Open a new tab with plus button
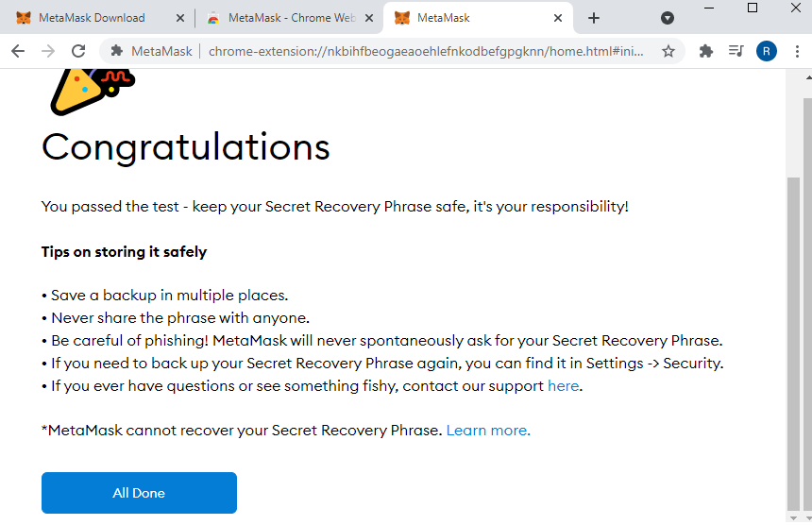The image size is (812, 525). pyautogui.click(x=594, y=18)
